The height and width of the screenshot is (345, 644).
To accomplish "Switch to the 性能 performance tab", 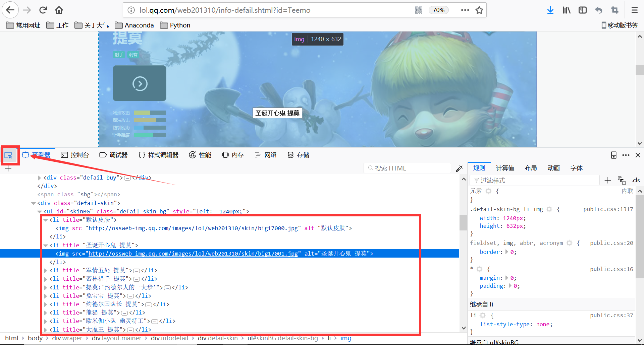I will click(200, 155).
